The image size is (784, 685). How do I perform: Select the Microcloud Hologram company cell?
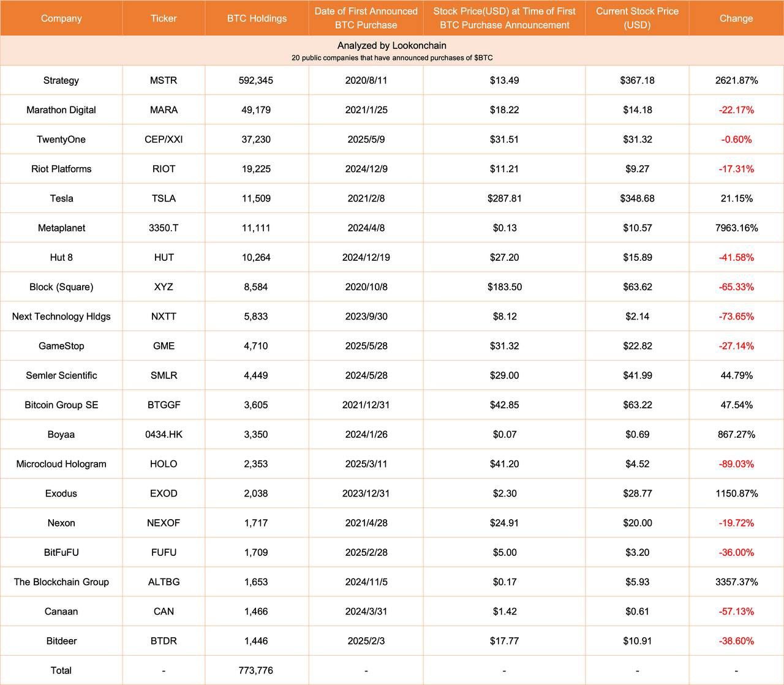coord(61,463)
